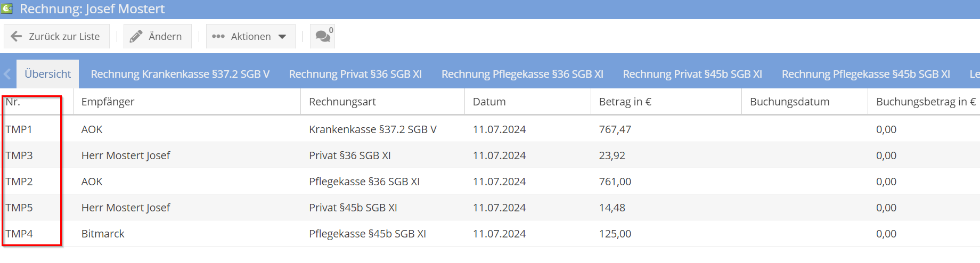Expand the Aktionen dropdown arrow

(282, 37)
